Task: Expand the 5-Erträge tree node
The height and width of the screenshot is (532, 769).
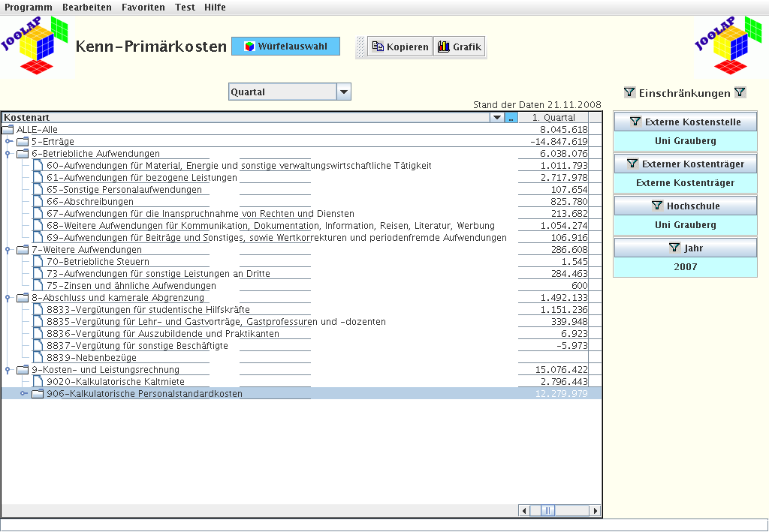Action: point(9,142)
